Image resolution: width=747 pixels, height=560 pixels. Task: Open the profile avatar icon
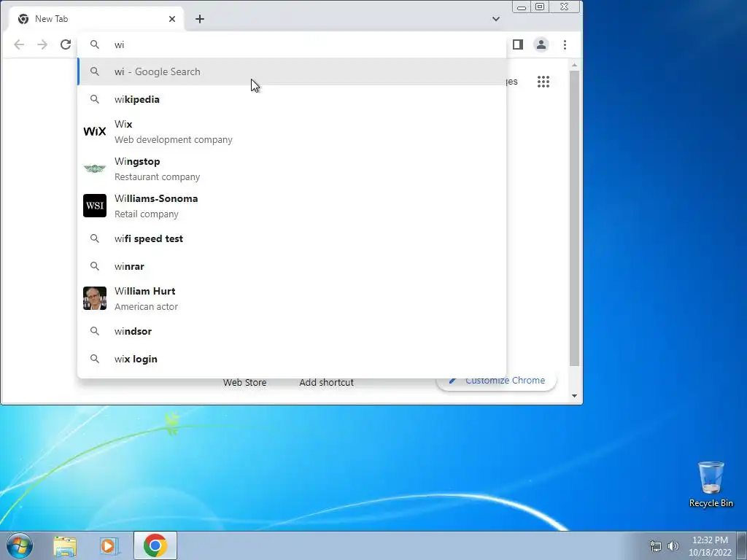541,44
